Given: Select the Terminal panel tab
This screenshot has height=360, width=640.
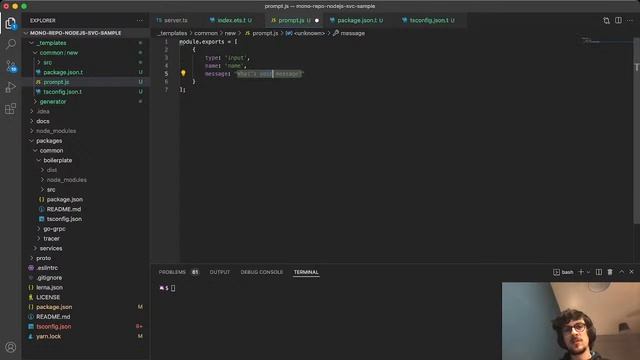Looking at the screenshot, I should click(306, 272).
